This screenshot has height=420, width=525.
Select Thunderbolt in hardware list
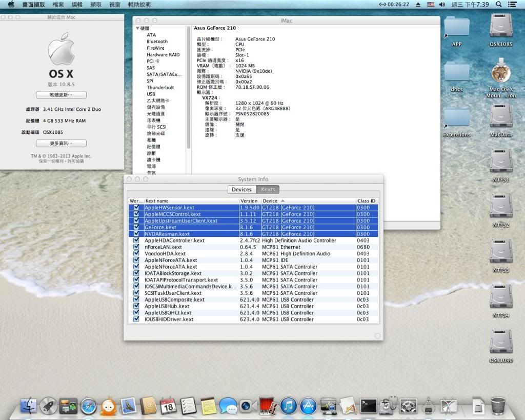(x=160, y=87)
